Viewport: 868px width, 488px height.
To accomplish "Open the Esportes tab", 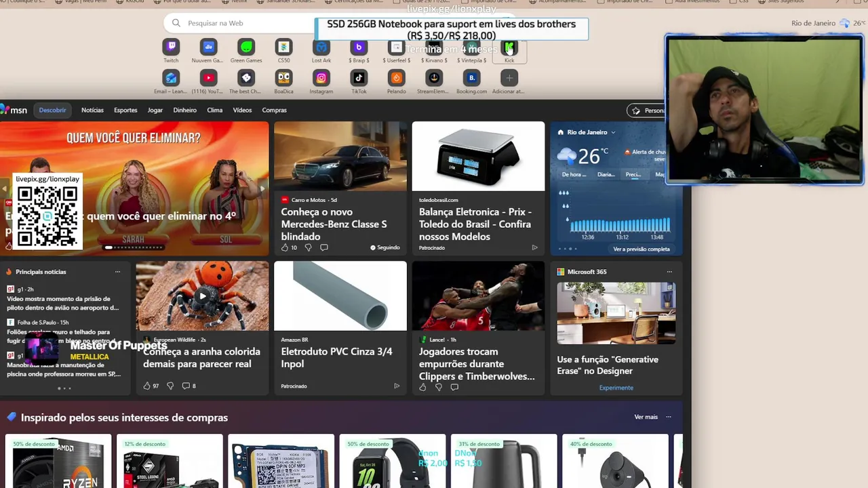I will 125,110.
